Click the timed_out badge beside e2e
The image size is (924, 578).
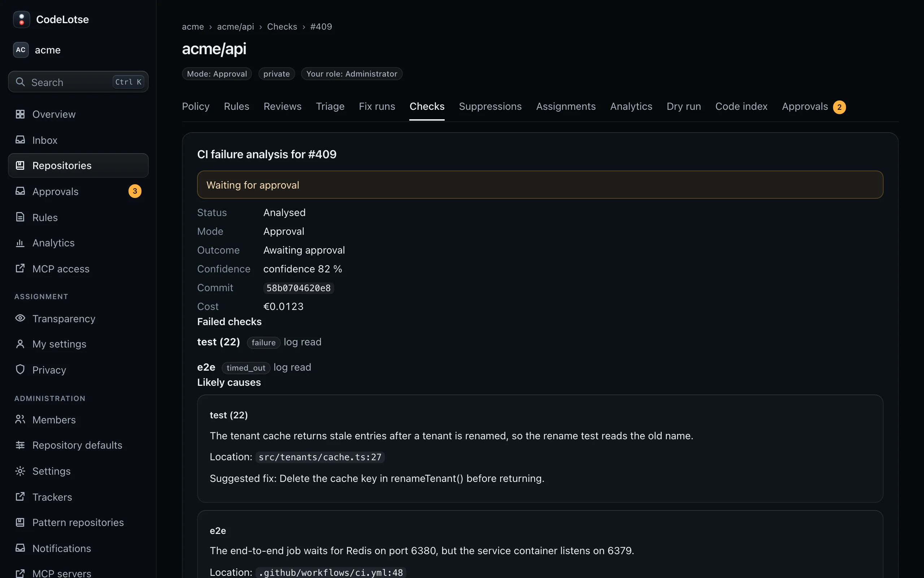pyautogui.click(x=246, y=368)
